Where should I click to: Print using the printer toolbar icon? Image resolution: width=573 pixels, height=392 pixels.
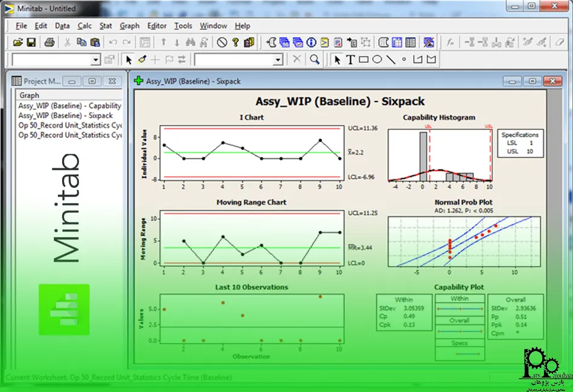click(x=50, y=42)
